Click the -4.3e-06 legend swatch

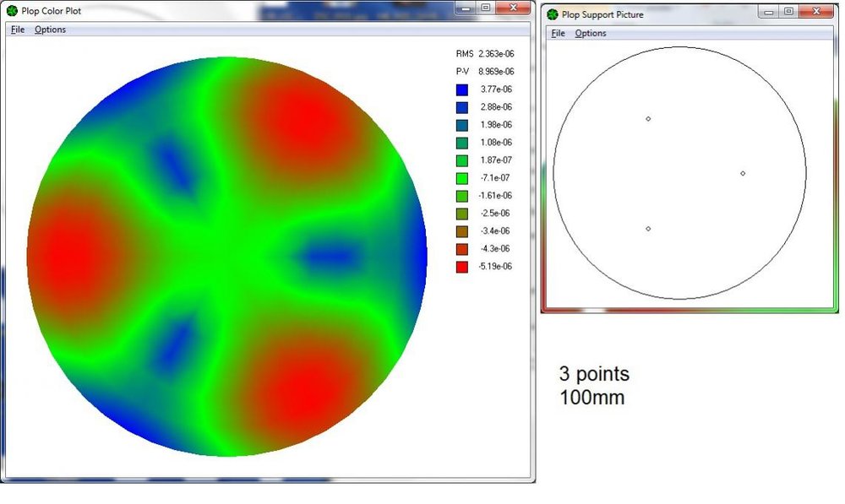(462, 249)
